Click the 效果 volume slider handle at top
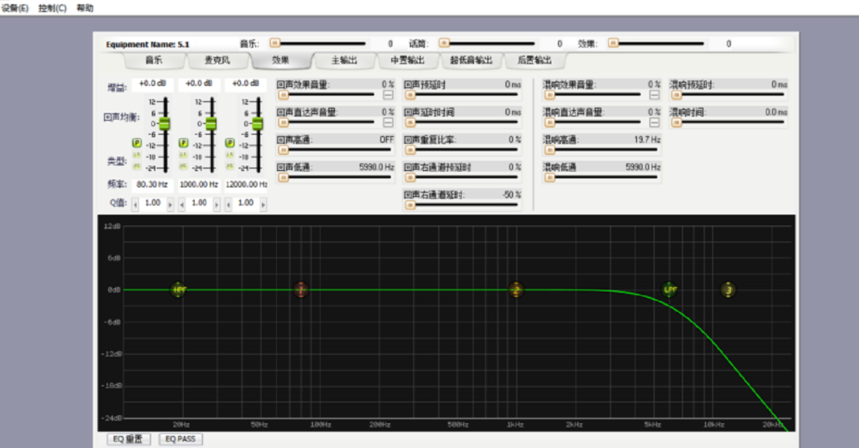The image size is (859, 448). click(x=614, y=43)
